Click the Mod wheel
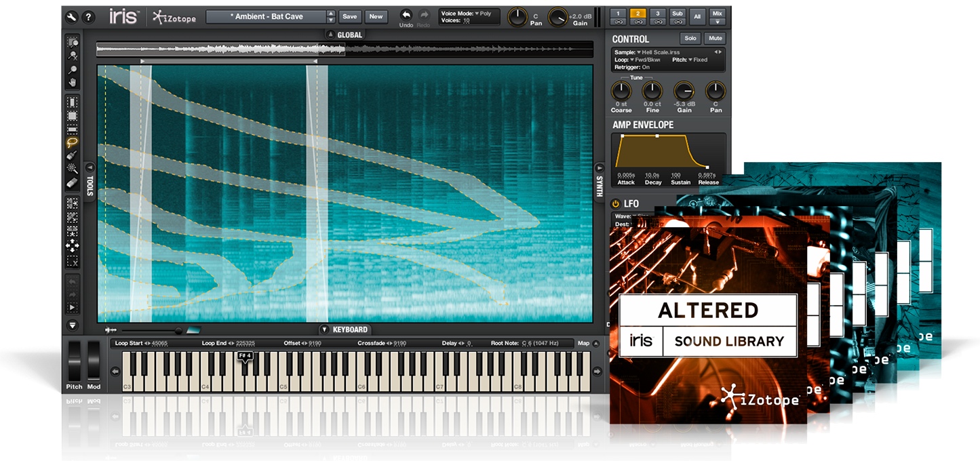The height and width of the screenshot is (461, 980). click(x=94, y=361)
